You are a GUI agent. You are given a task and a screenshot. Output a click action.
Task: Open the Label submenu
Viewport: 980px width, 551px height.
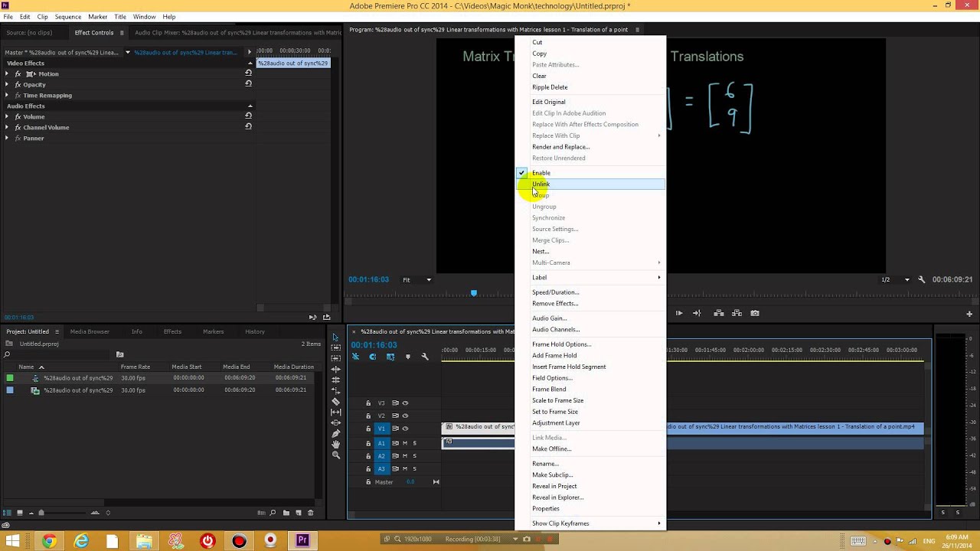(x=590, y=277)
